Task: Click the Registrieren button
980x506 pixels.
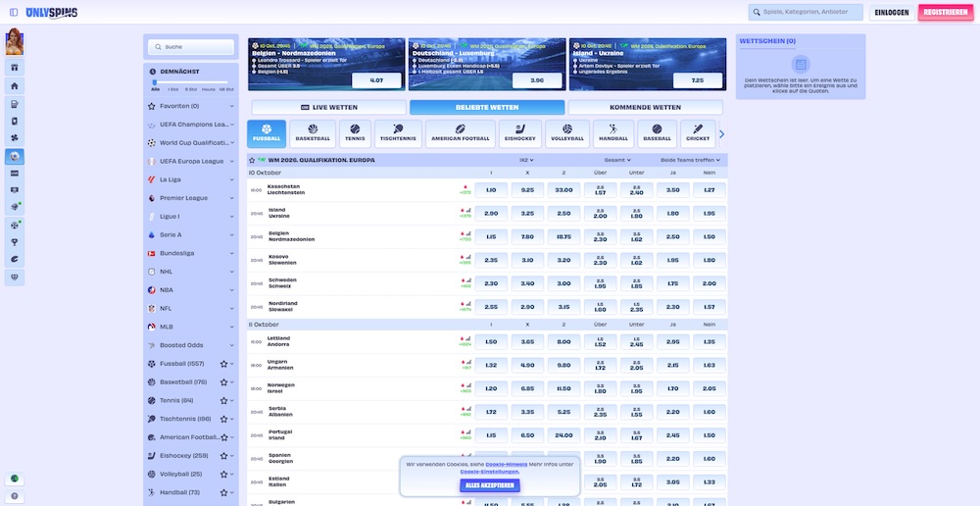Action: click(x=946, y=13)
